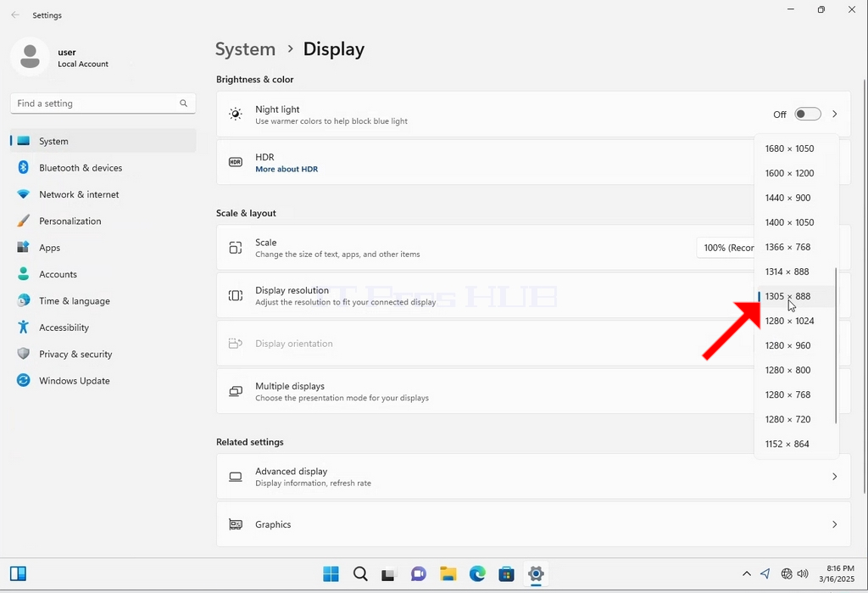Viewport: 868px width, 593px height.
Task: Click the Night light sun icon
Action: (x=236, y=115)
